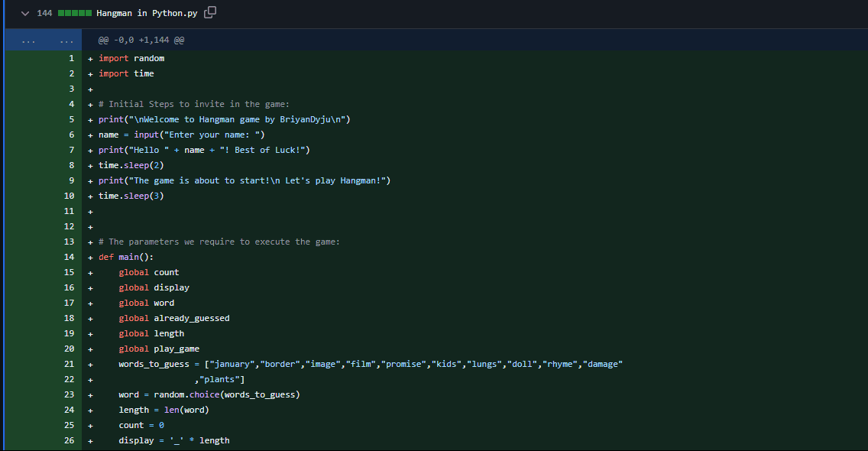Viewport: 868px width, 451px height.
Task: Click the comment line about Initial Steps
Action: (x=194, y=104)
